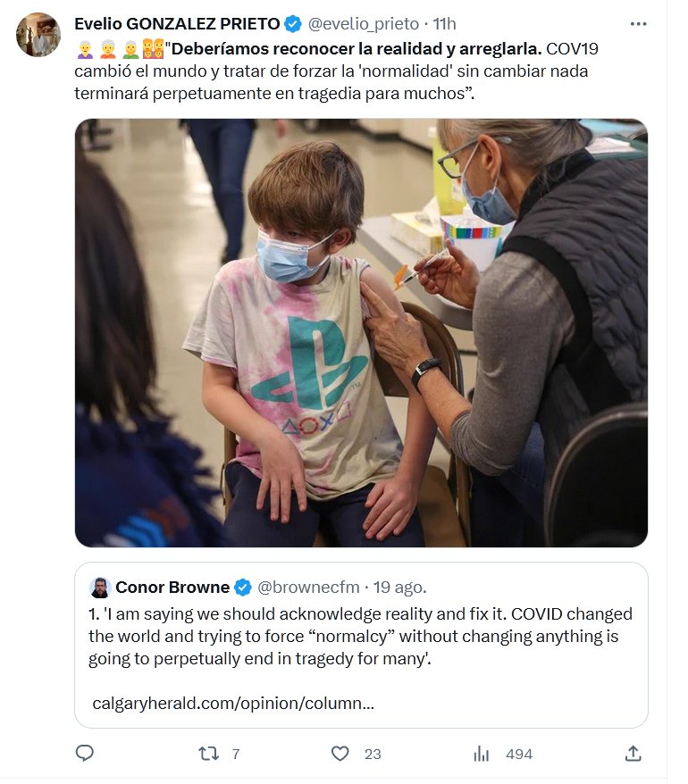Like the tweet with the heart icon
This screenshot has height=784, width=688.
(x=340, y=754)
